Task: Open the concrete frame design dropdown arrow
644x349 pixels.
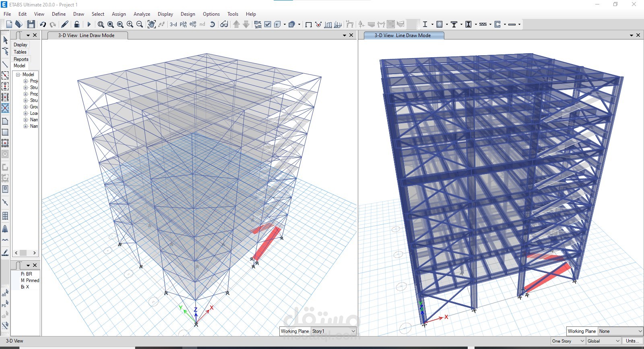Action: point(447,25)
